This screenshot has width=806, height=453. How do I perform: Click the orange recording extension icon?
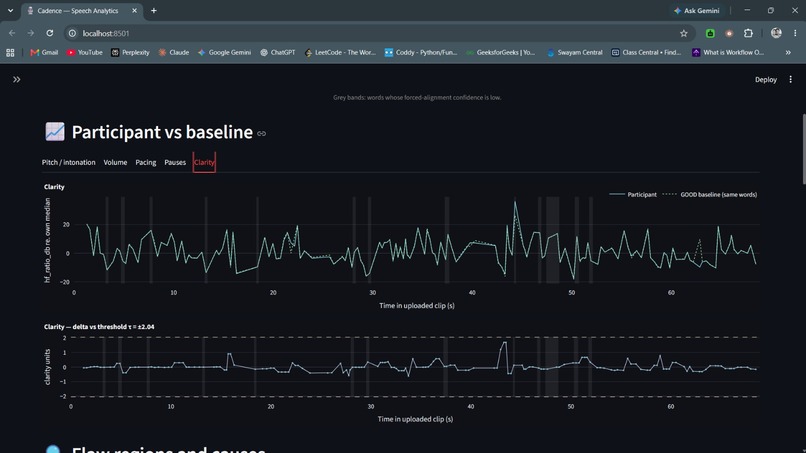click(x=729, y=33)
